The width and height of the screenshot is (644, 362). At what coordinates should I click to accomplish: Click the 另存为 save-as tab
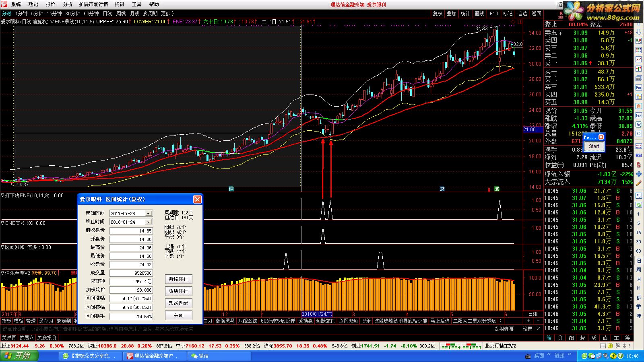(x=46, y=321)
